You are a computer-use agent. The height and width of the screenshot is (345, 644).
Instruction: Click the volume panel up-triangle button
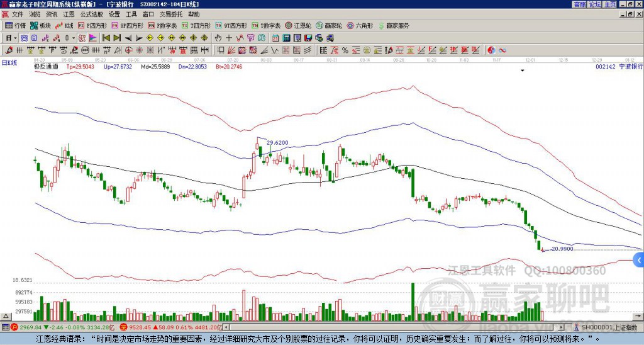point(6,316)
